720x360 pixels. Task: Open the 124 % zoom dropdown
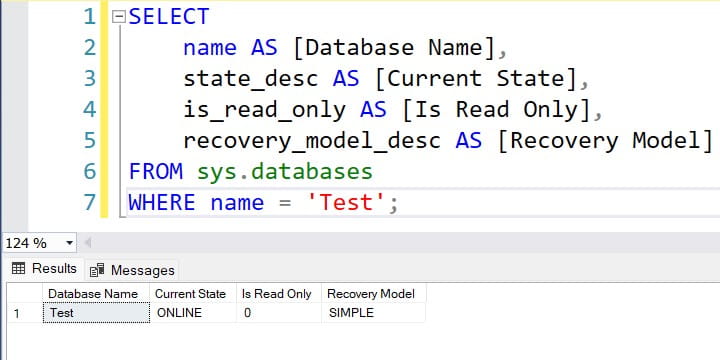coord(69,243)
